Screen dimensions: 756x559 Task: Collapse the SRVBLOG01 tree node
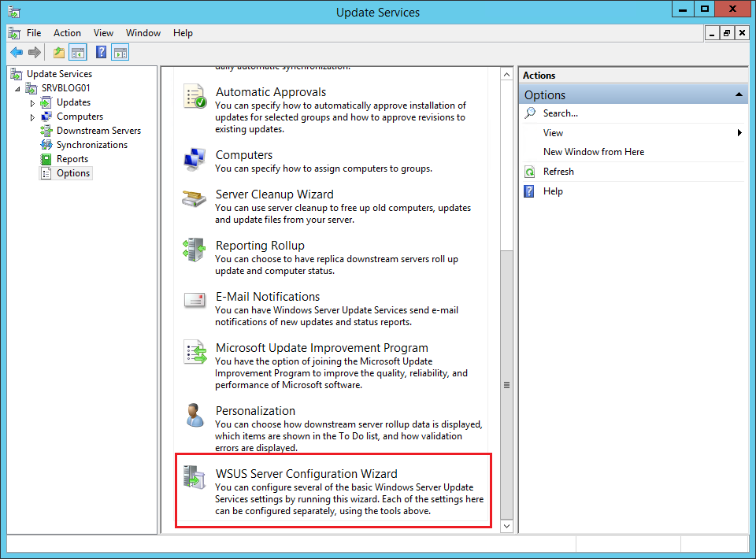[18, 89]
